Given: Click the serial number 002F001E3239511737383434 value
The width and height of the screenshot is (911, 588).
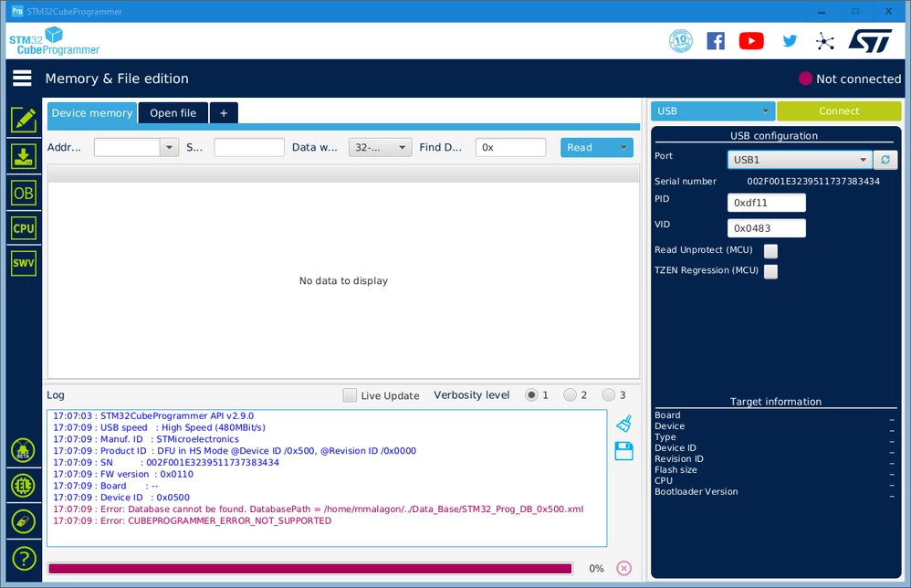Looking at the screenshot, I should tap(813, 182).
